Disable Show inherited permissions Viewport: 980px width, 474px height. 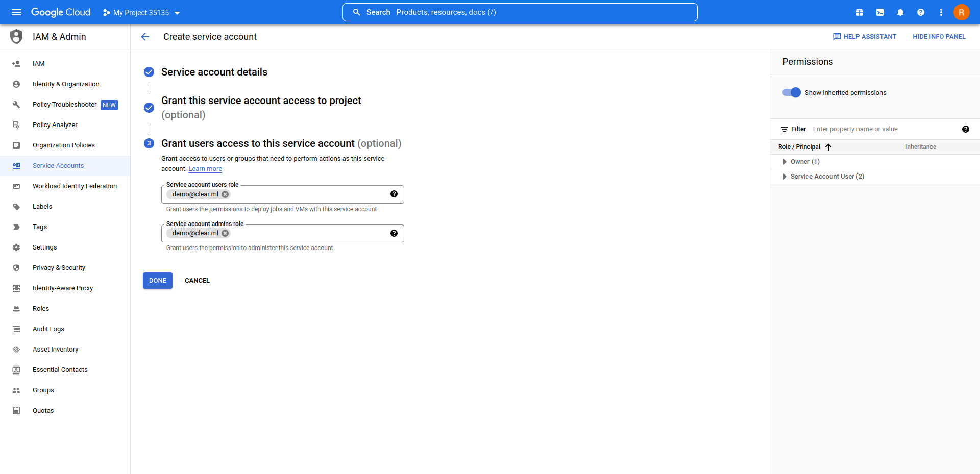click(791, 92)
